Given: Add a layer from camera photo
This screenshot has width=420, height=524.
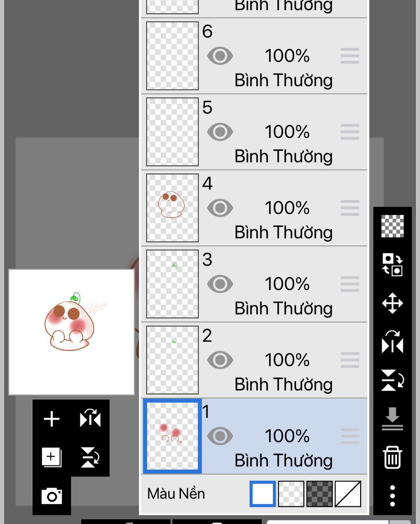Looking at the screenshot, I should 52,496.
